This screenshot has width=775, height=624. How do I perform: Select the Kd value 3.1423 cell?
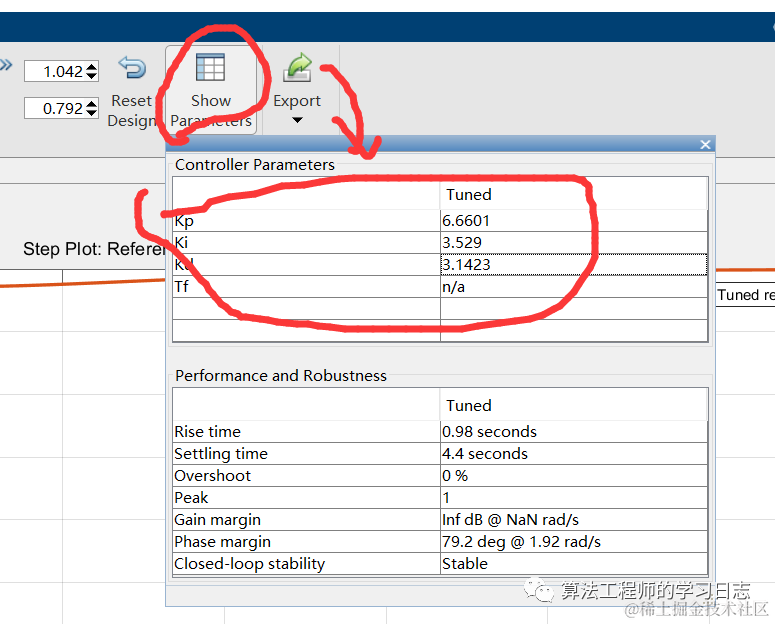coord(574,265)
